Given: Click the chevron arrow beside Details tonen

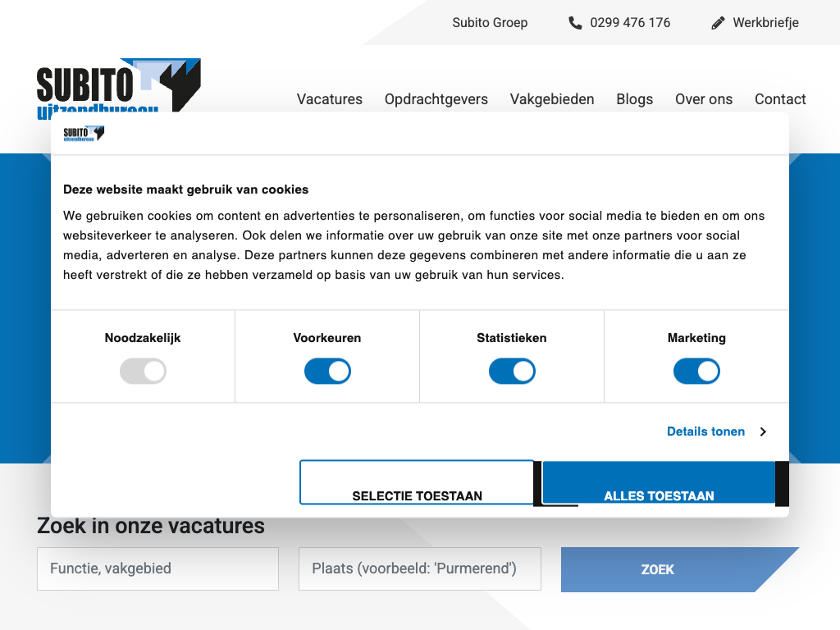Looking at the screenshot, I should pyautogui.click(x=763, y=431).
